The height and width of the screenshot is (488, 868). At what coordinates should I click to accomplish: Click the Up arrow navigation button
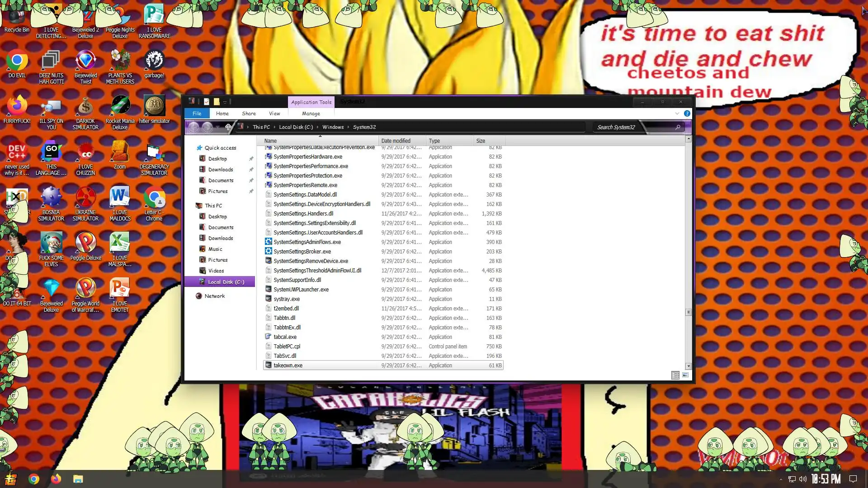228,127
